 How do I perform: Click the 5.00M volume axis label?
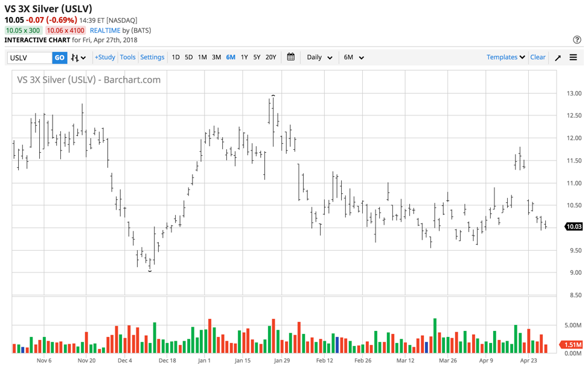(573, 325)
